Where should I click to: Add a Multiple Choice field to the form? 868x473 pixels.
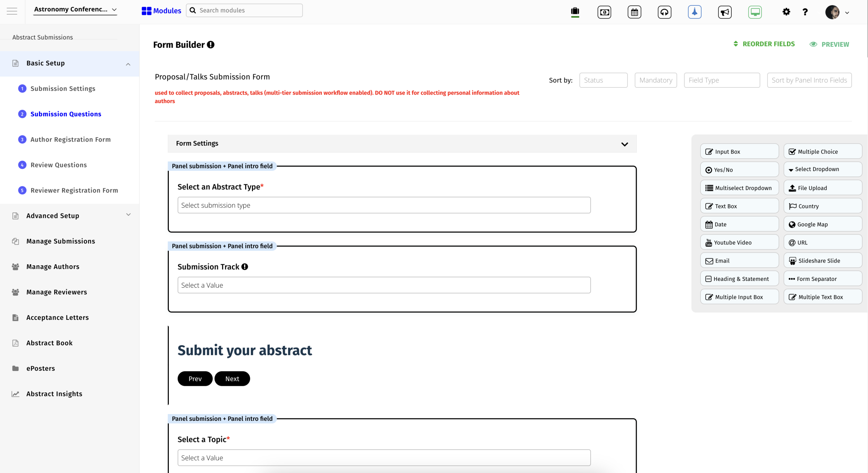(823, 151)
